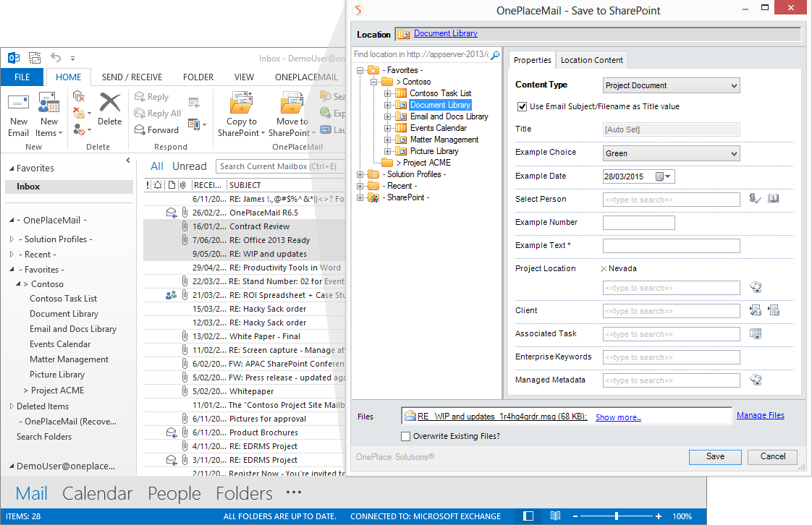
Task: Click the check names icon for Select Person
Action: tap(755, 199)
